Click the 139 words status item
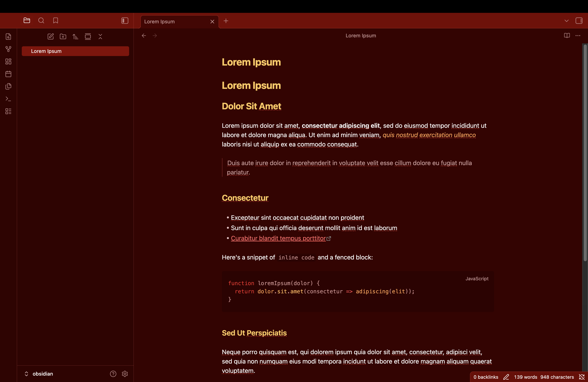 [526, 377]
